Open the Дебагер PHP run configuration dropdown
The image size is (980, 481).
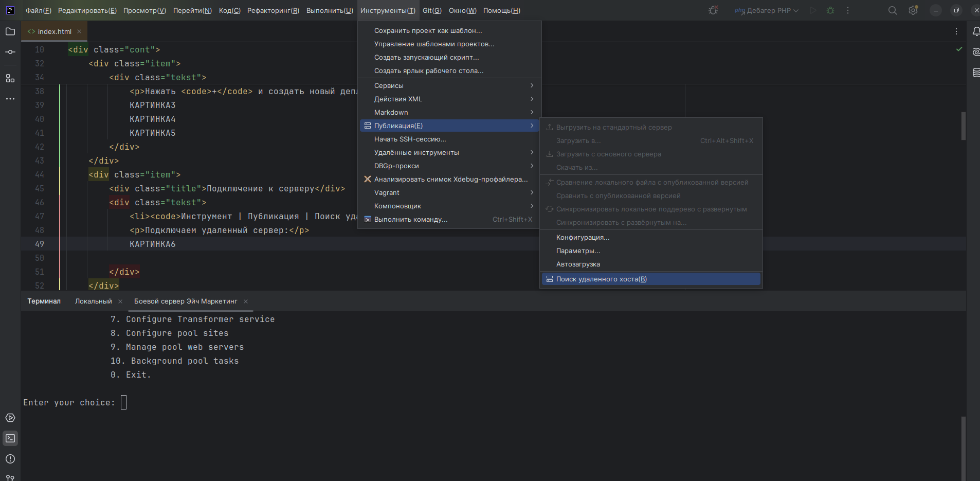pyautogui.click(x=768, y=11)
